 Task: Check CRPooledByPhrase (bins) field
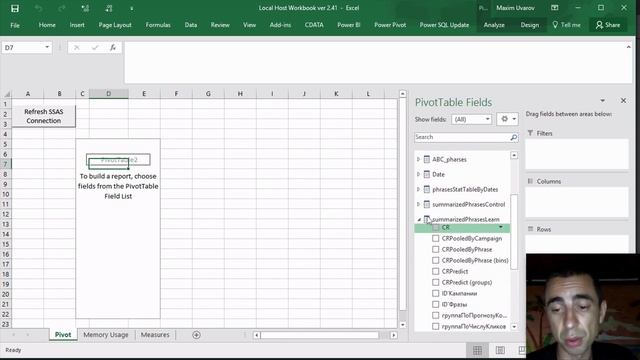[436, 260]
